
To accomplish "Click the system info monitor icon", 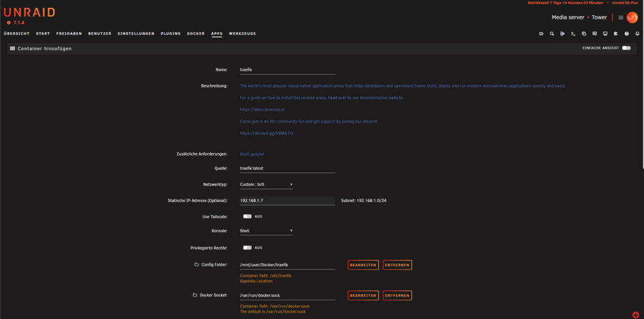I will point(605,33).
